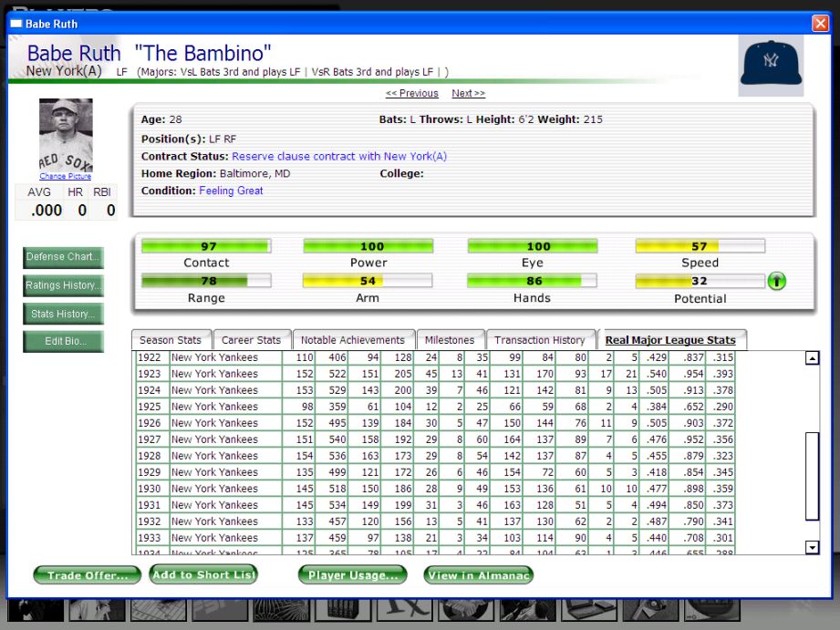This screenshot has width=840, height=630.
Task: Click the Trade Offer button
Action: (88, 575)
